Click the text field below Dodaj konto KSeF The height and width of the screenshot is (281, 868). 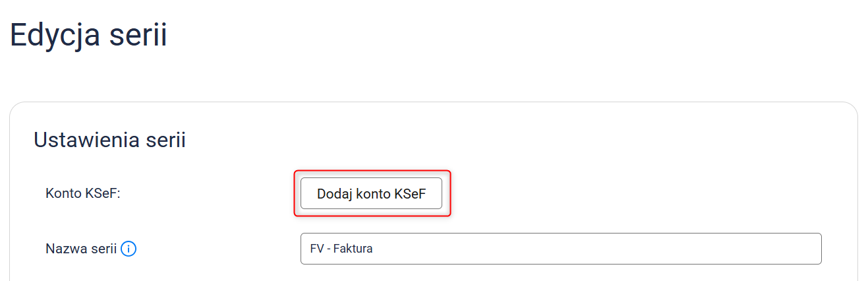(x=560, y=249)
